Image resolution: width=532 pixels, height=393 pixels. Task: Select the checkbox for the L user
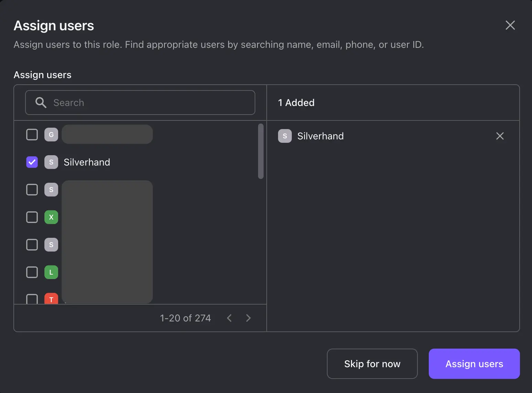pos(32,272)
